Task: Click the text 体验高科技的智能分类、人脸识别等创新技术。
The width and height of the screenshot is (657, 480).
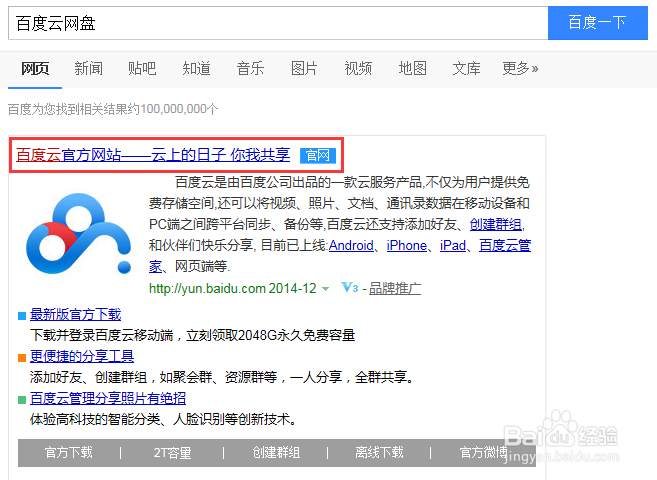Action: 163,419
